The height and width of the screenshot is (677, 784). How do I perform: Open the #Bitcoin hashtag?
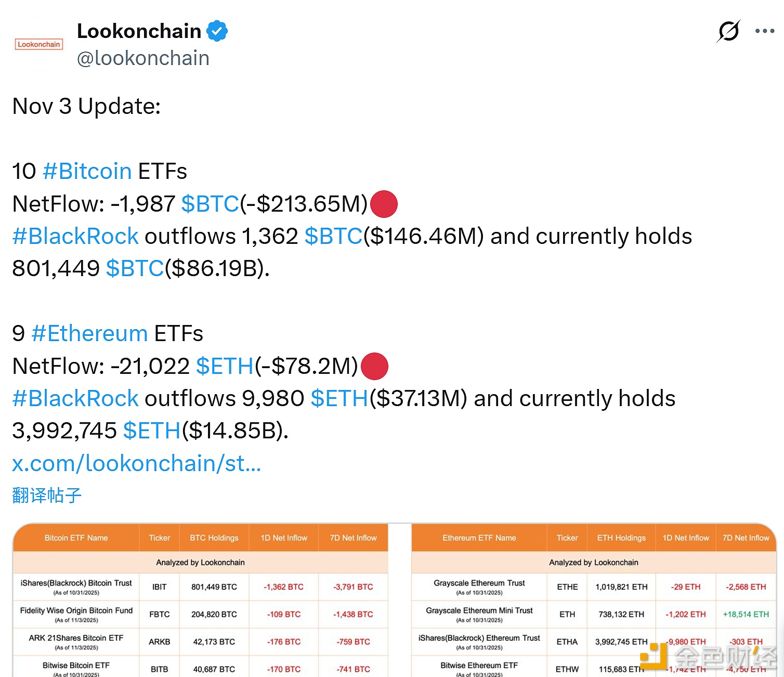[86, 171]
